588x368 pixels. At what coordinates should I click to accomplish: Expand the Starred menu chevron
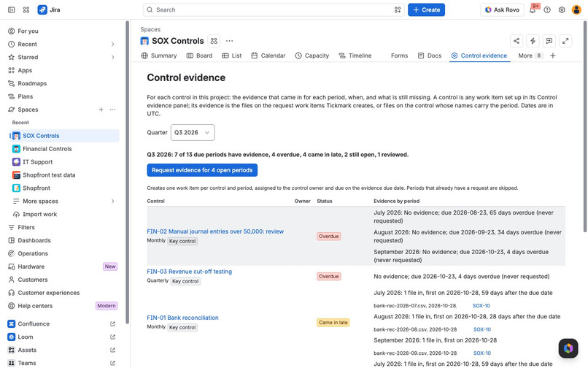(x=112, y=57)
